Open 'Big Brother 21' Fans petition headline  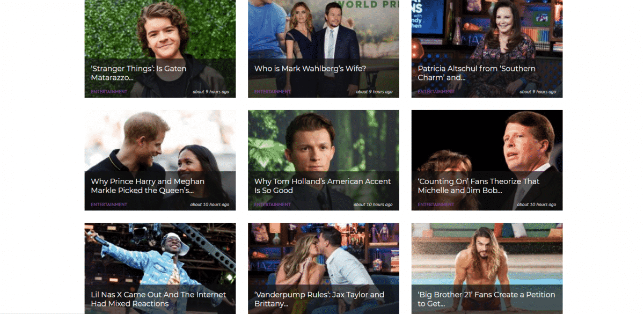tap(486, 299)
